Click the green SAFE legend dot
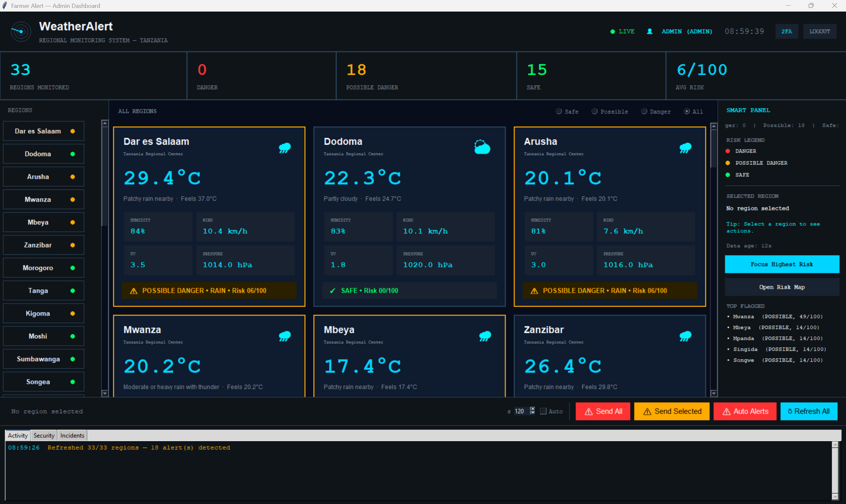Screen dimensions: 846x504 click(728, 175)
